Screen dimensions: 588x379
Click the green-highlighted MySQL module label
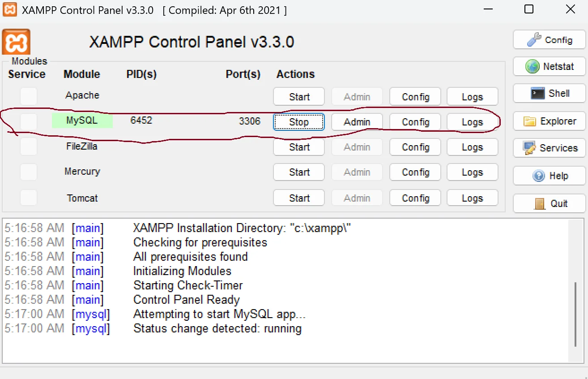click(x=82, y=120)
